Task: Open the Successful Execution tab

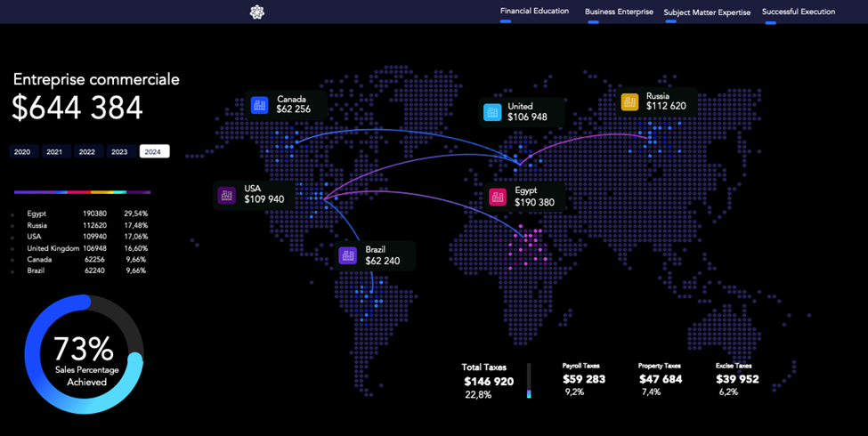Action: [x=799, y=12]
